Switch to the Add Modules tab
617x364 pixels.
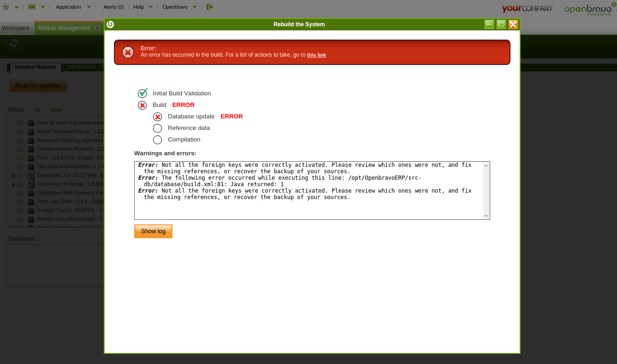(x=81, y=67)
